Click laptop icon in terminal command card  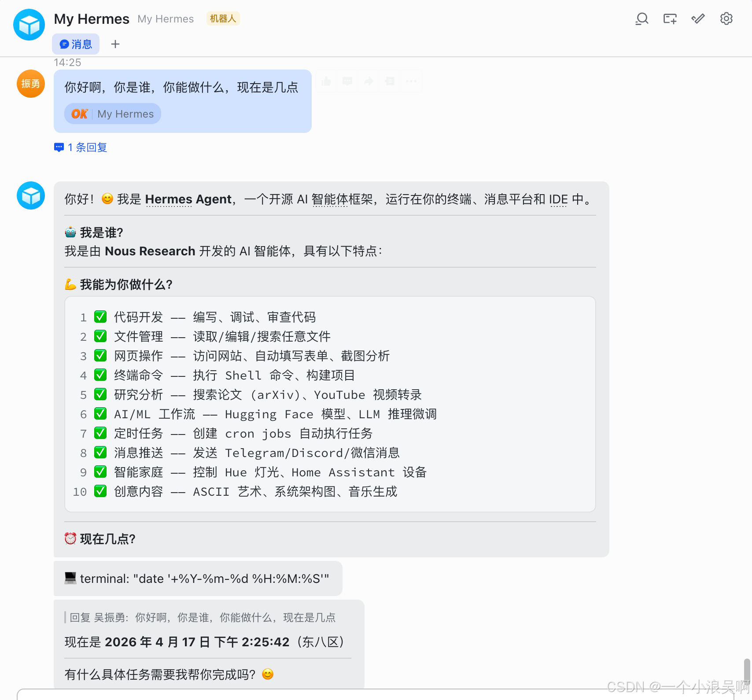tap(70, 578)
